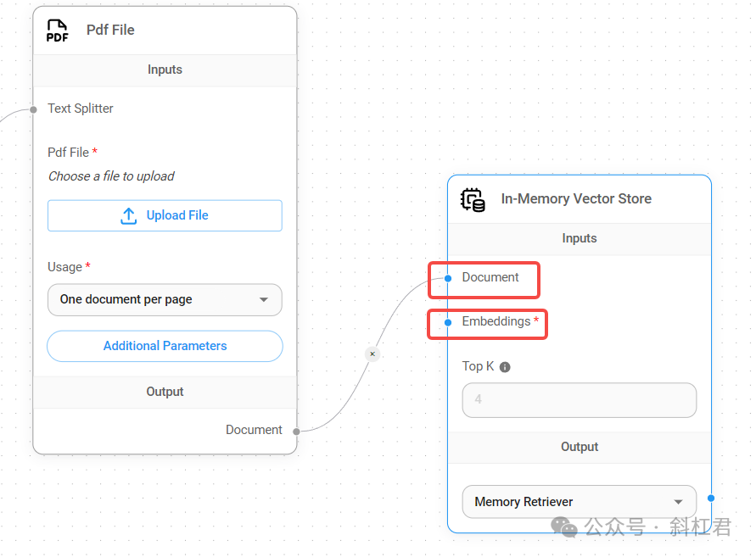Select the In-Memory Vector Store title
This screenshot has height=557, width=756.
576,199
